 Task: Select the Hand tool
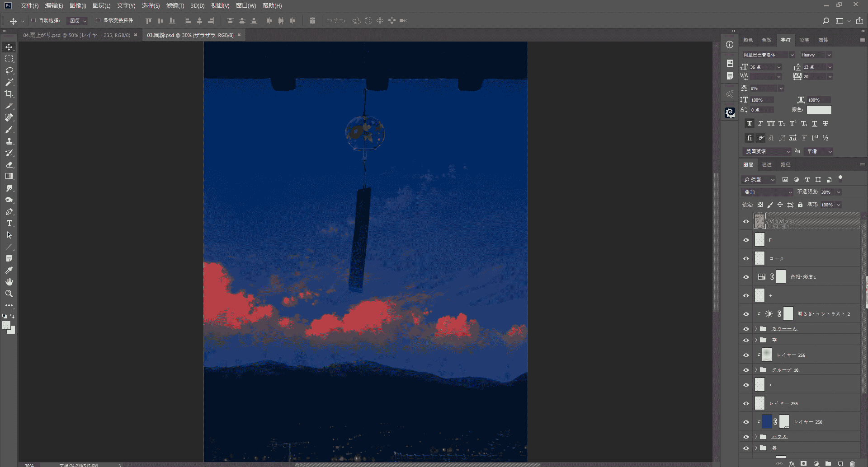[x=9, y=282]
